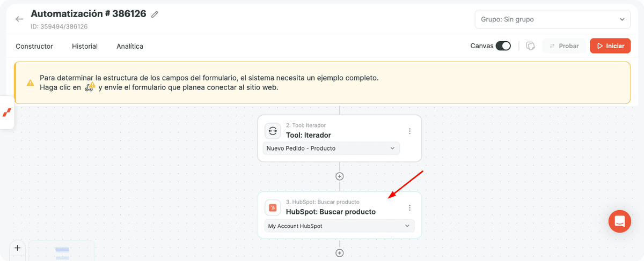Screen dimensions: 644x261
Task: Add step below HubSpot: Buscar producto
Action: pyautogui.click(x=339, y=253)
